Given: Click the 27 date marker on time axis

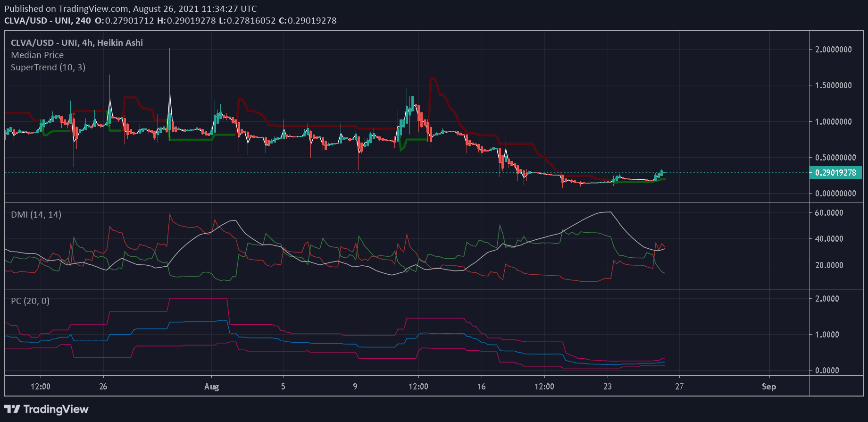Looking at the screenshot, I should tap(679, 387).
